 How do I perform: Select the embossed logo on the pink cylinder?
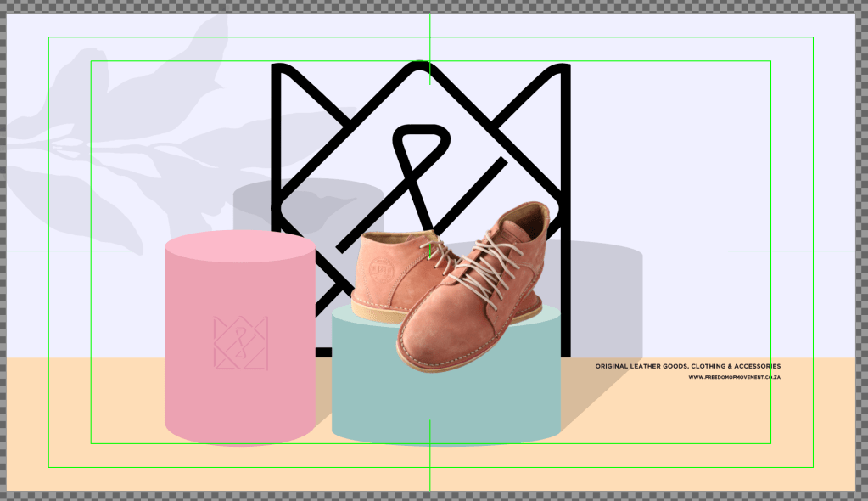(240, 342)
